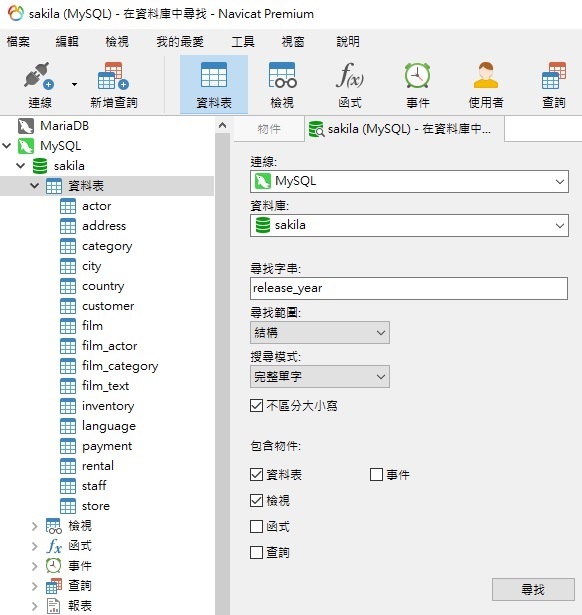Switch to the 物件 tab
This screenshot has width=582, height=615.
coord(269,129)
